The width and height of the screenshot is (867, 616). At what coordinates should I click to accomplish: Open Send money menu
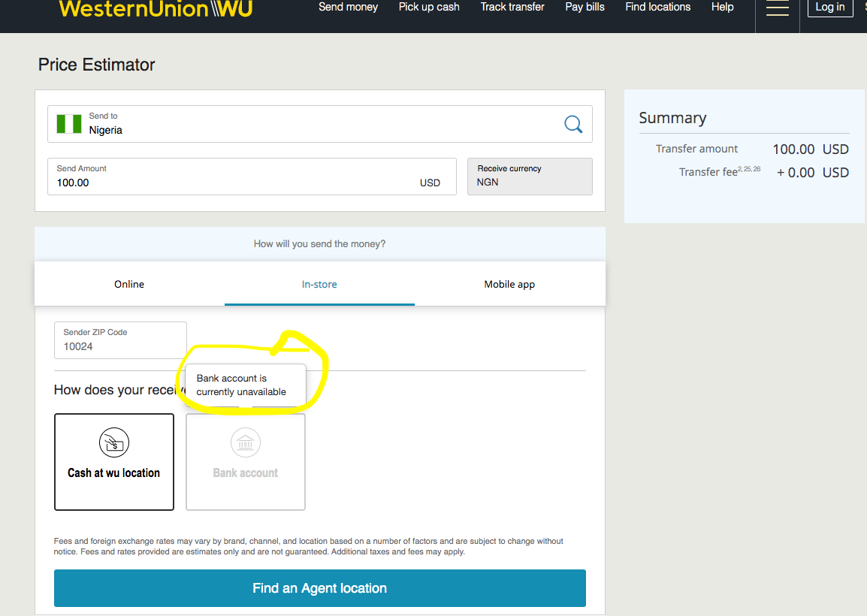pos(349,8)
